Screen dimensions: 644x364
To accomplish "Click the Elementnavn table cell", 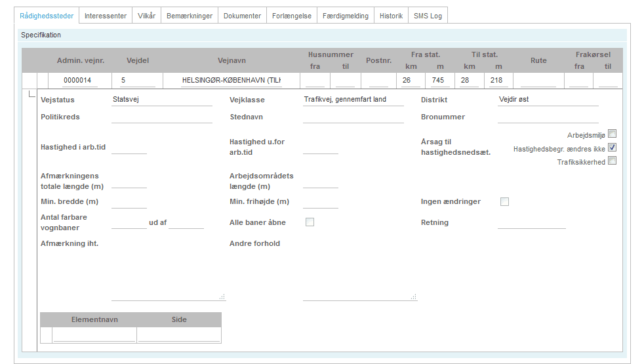I will click(x=94, y=335).
